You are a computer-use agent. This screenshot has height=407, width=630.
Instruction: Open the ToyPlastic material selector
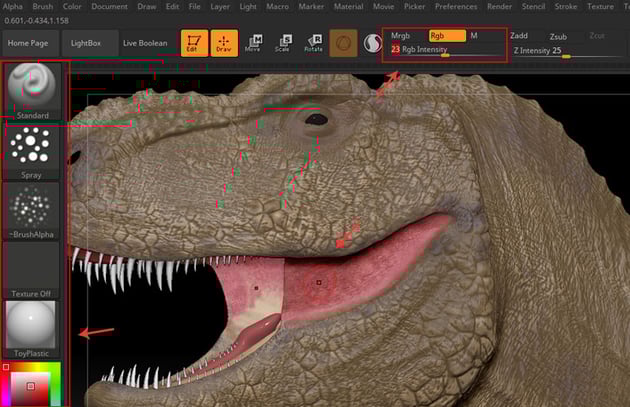(x=31, y=327)
